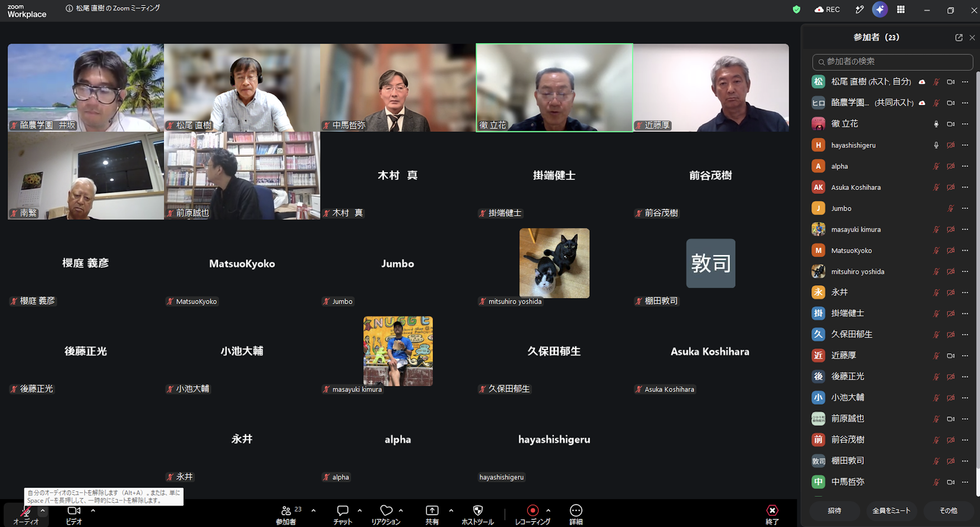Pop out the participants panel
The image size is (980, 527).
point(959,37)
